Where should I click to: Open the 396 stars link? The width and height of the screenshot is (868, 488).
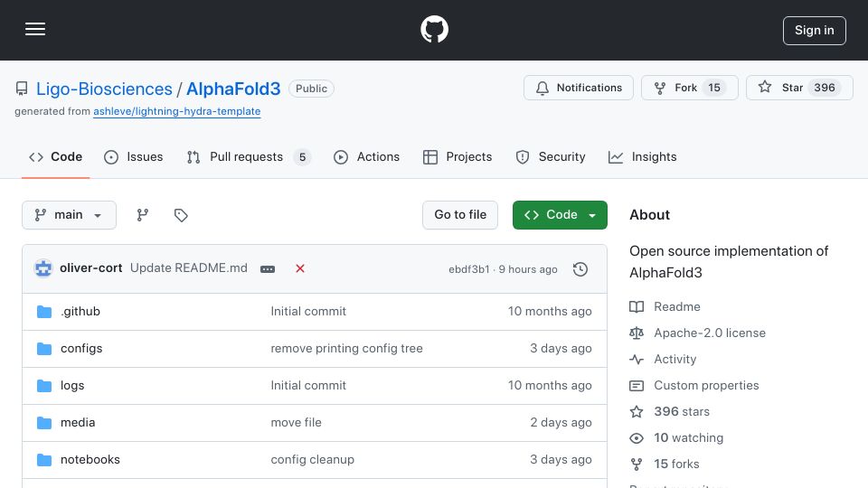pos(670,412)
